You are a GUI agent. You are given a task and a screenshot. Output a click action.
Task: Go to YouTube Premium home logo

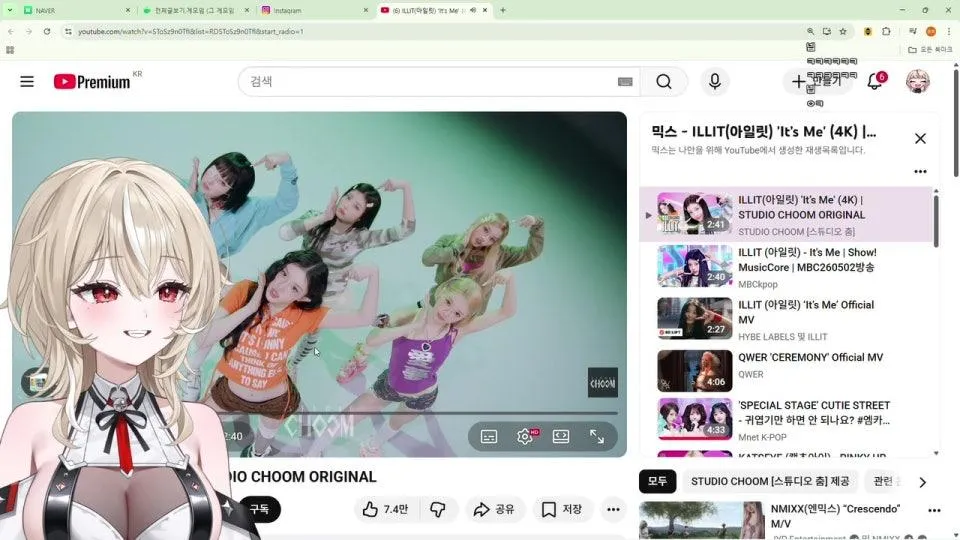coord(92,81)
